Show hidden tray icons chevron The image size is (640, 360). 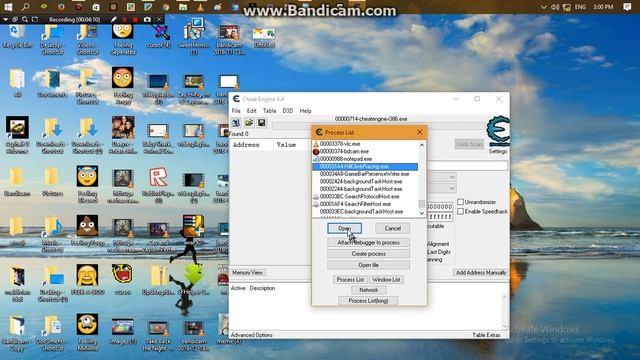point(544,7)
